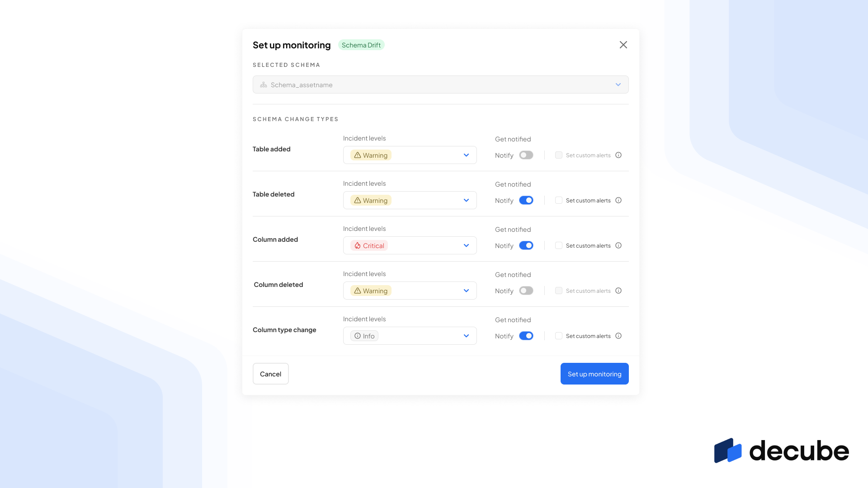Click the Set up monitoring button

(x=594, y=374)
